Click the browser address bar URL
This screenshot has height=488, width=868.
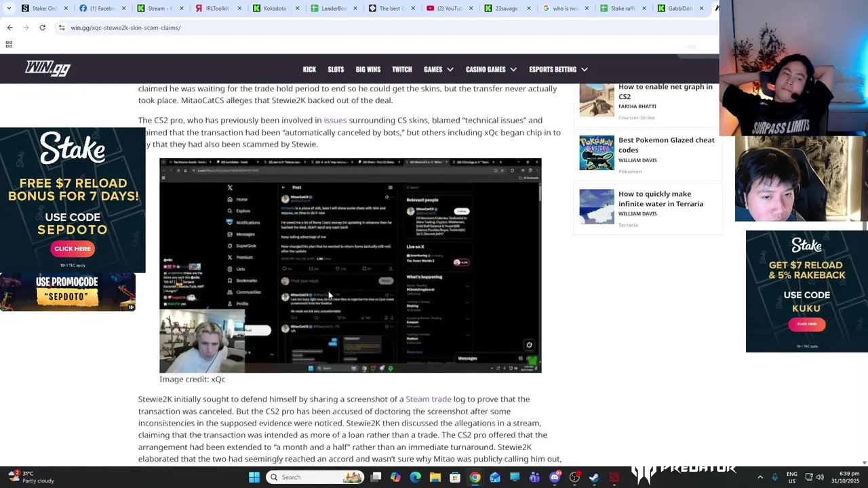click(x=125, y=28)
